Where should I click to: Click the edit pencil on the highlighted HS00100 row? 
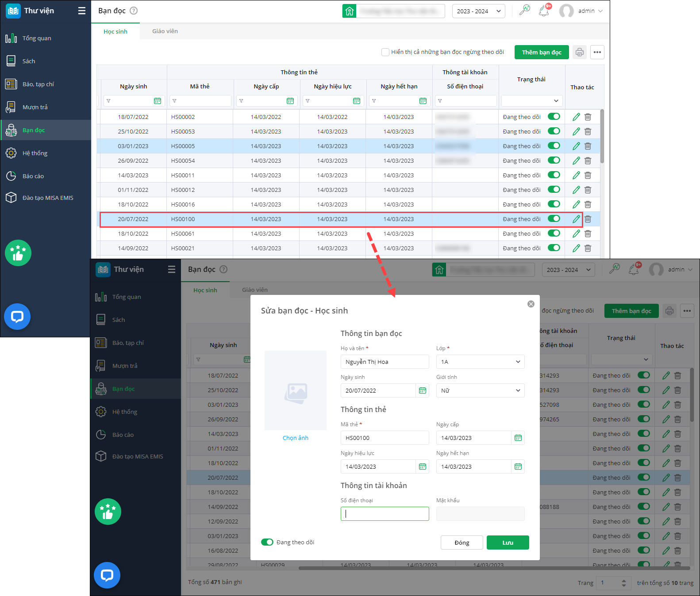[x=576, y=219]
